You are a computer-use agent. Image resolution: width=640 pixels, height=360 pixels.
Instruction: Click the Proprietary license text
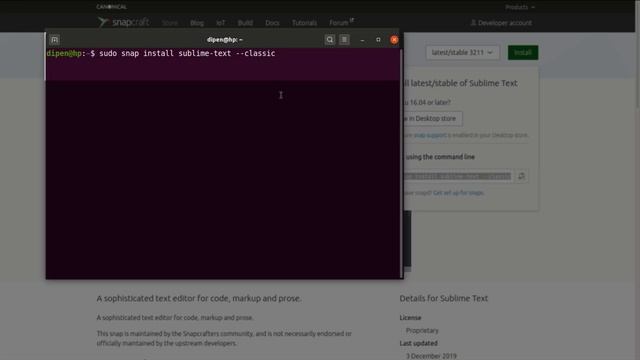(422, 330)
